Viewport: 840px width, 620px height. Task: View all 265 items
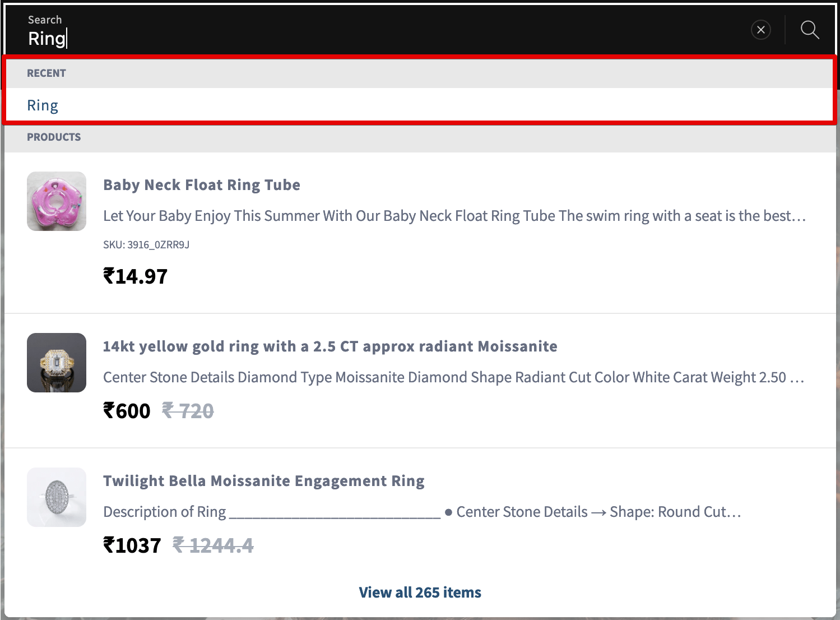[x=420, y=593]
